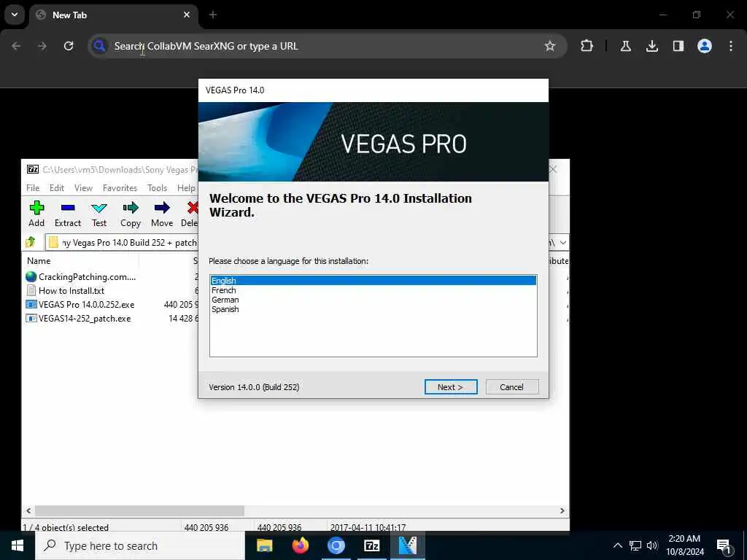Open volume tray icon
The image size is (747, 560).
652,545
